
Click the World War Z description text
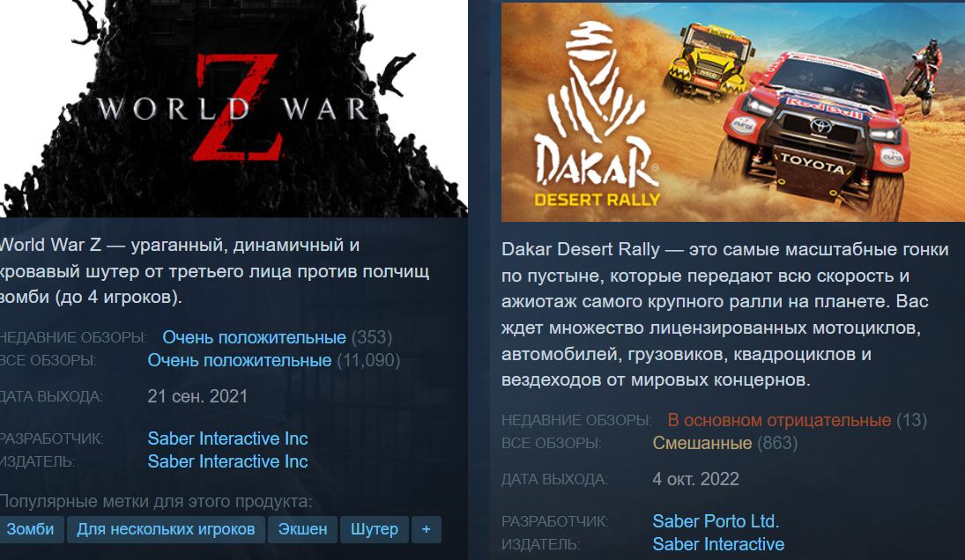pos(215,271)
